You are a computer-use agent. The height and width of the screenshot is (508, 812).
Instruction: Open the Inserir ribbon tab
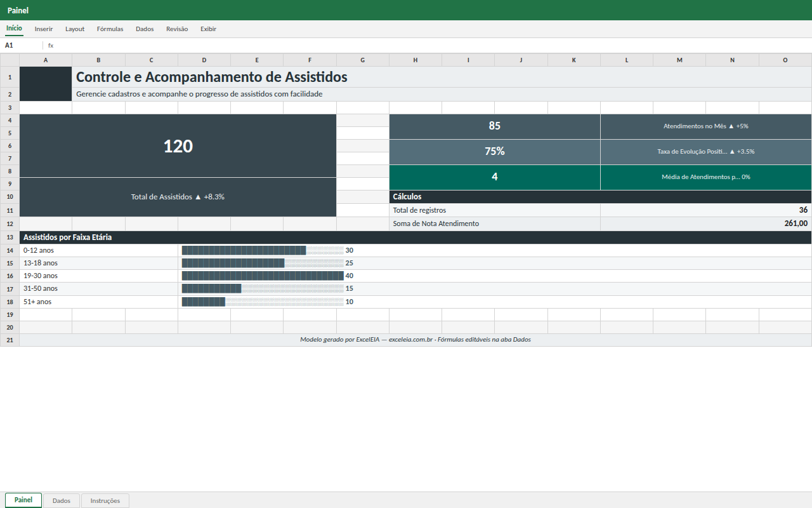pyautogui.click(x=44, y=29)
